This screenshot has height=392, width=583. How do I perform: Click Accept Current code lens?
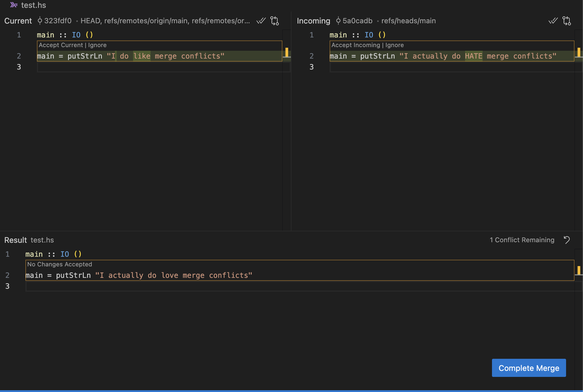[61, 45]
